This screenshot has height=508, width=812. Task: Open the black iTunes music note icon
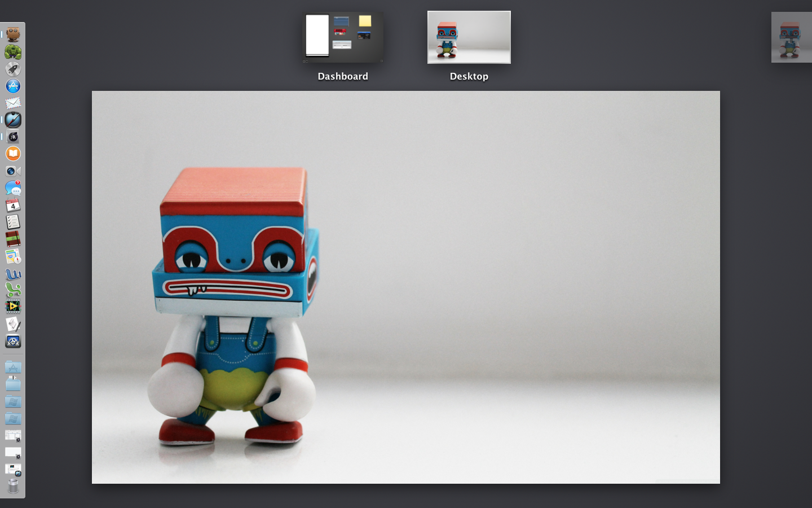[x=13, y=137]
